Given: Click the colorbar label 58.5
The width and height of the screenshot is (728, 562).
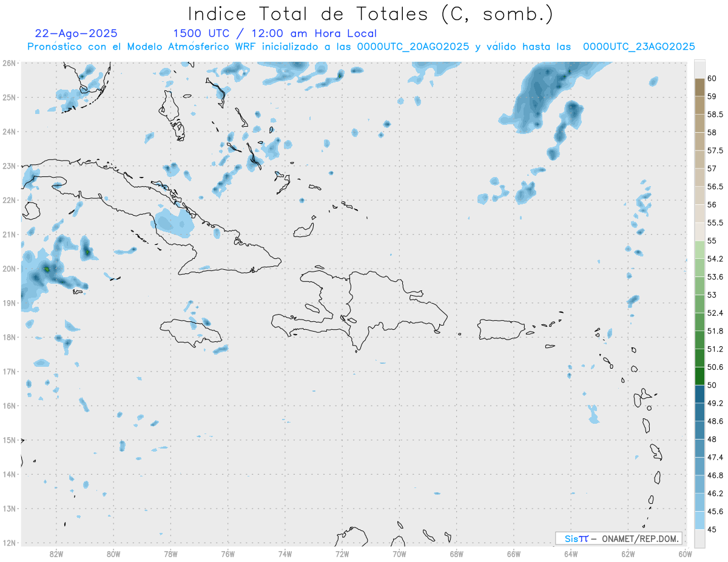Looking at the screenshot, I should (715, 115).
